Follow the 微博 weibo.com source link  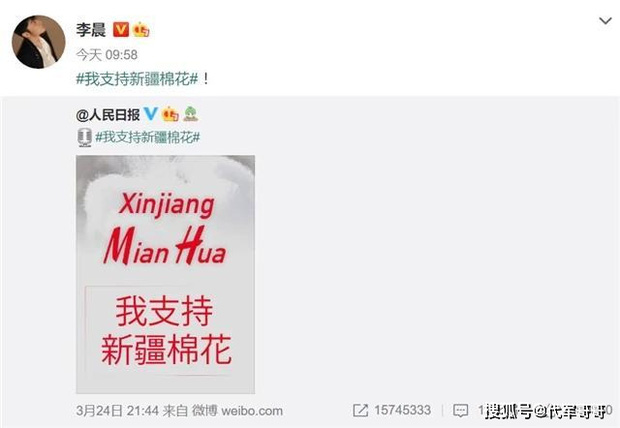pyautogui.click(x=237, y=411)
